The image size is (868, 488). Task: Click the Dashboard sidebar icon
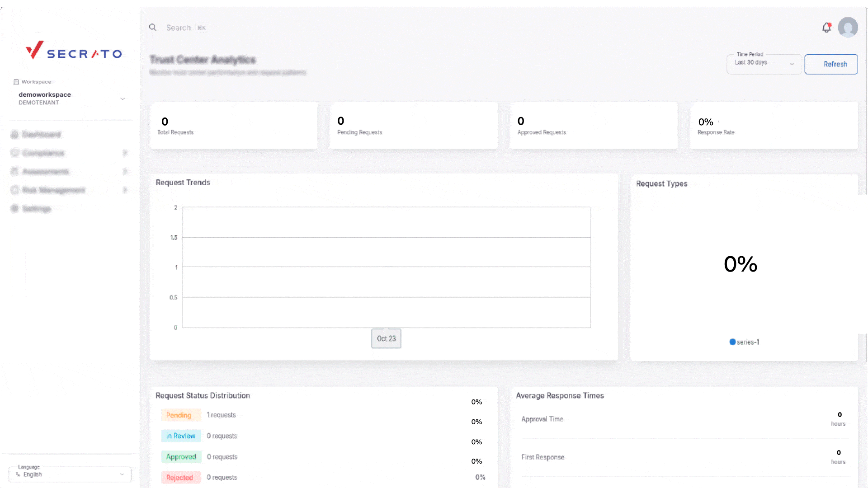tap(14, 135)
